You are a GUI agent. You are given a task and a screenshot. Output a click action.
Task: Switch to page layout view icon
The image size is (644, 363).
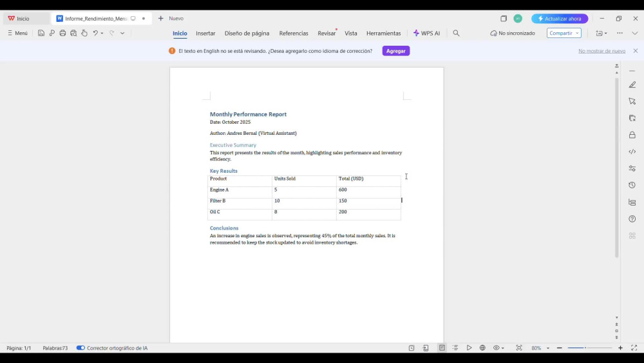coord(442,348)
